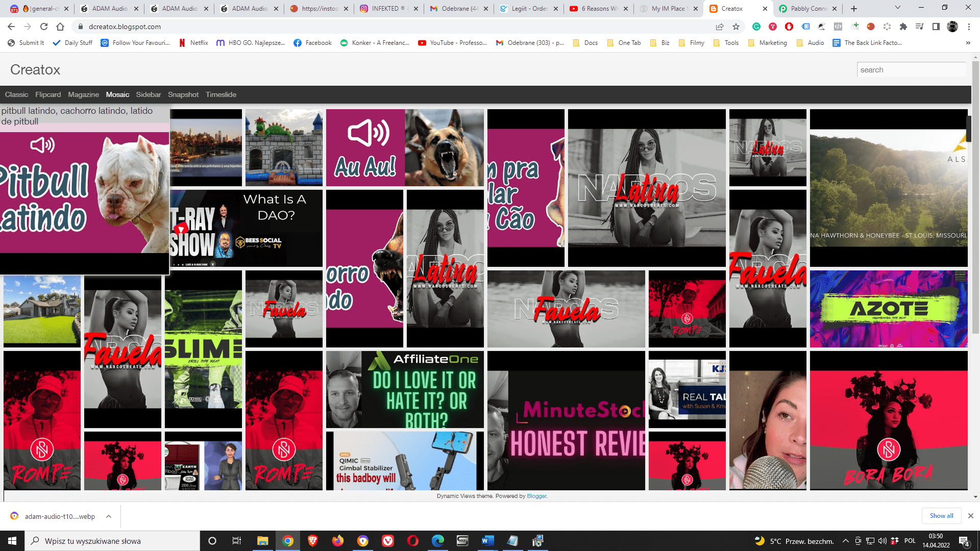Open the Audio bookmark folder
The height and width of the screenshot is (551, 980).
pos(810,43)
